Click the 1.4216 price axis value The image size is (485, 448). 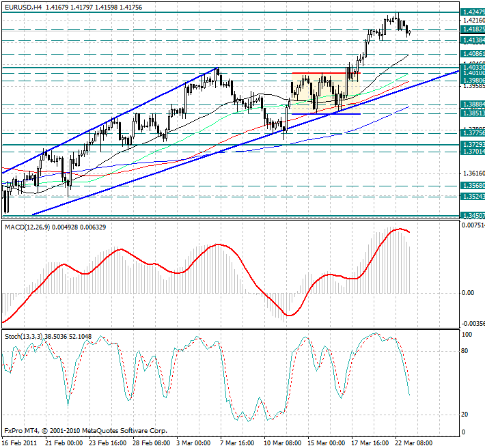474,20
